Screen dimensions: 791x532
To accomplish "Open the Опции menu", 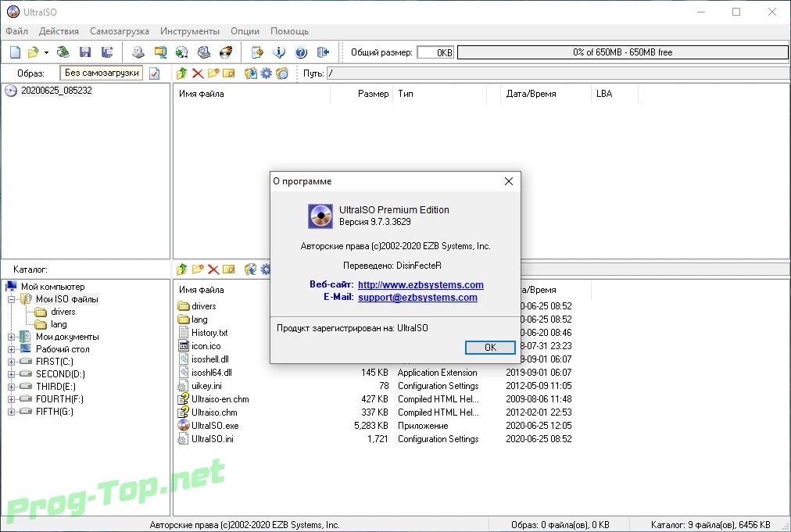I will point(245,31).
